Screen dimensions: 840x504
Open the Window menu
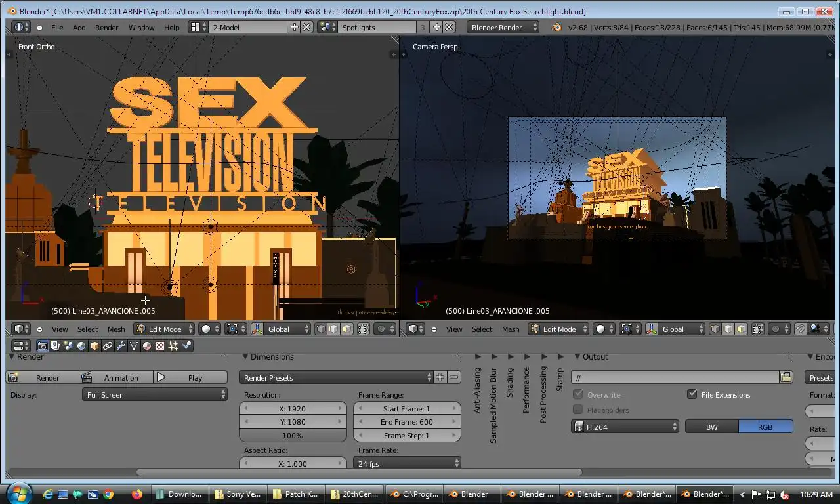point(141,27)
